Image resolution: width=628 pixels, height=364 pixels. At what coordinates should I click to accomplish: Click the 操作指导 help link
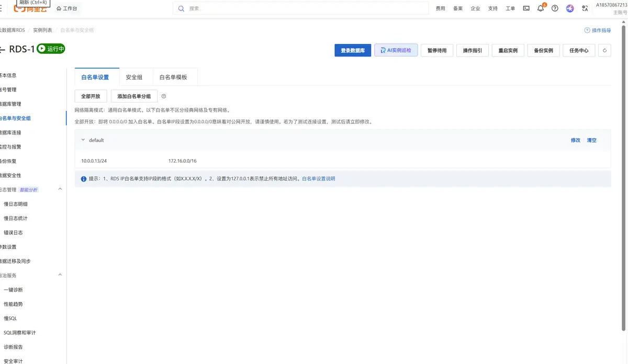[598, 30]
